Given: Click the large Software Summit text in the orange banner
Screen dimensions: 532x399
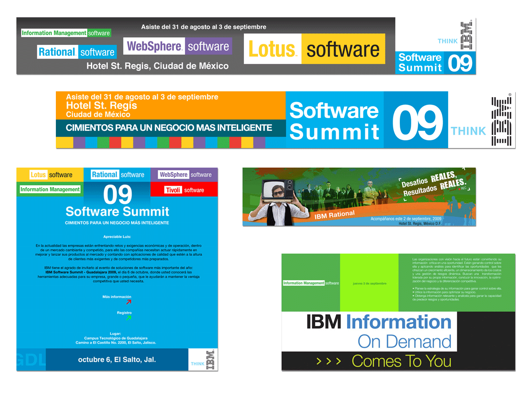Looking at the screenshot, I should pyautogui.click(x=335, y=121).
